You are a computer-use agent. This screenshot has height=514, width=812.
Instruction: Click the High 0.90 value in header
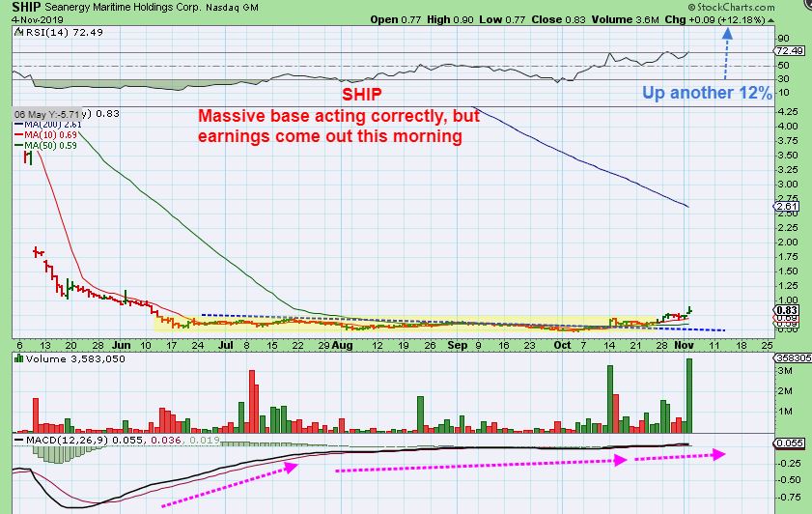(450, 19)
